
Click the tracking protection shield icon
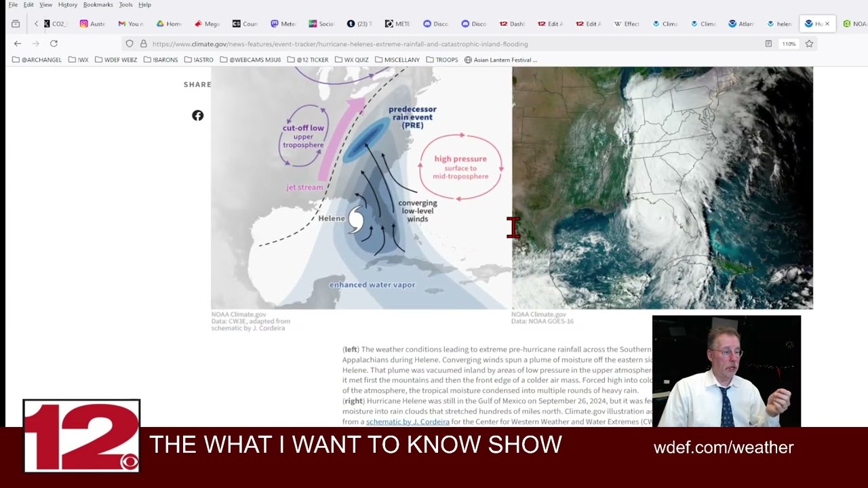[x=130, y=43]
